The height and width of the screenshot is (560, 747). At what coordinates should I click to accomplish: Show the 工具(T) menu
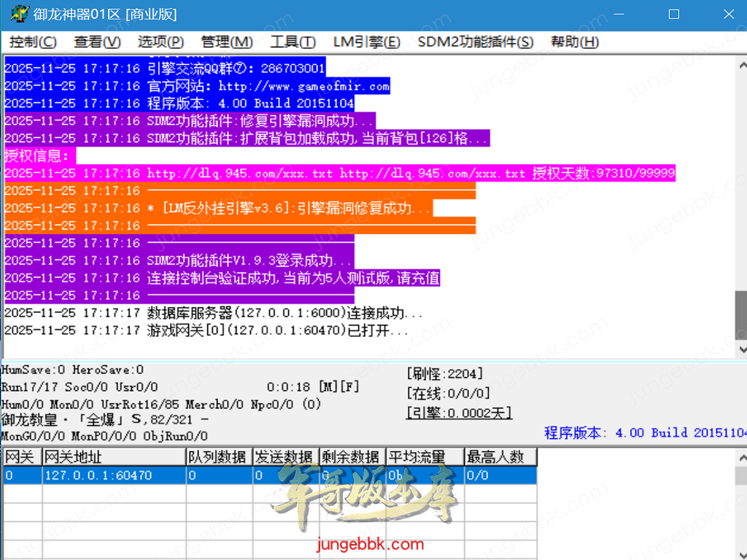point(293,42)
